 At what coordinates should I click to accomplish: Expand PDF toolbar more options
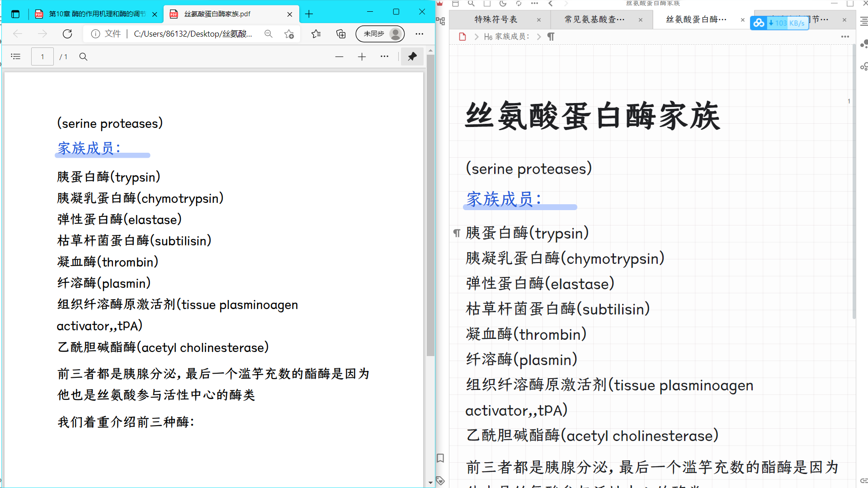[384, 56]
